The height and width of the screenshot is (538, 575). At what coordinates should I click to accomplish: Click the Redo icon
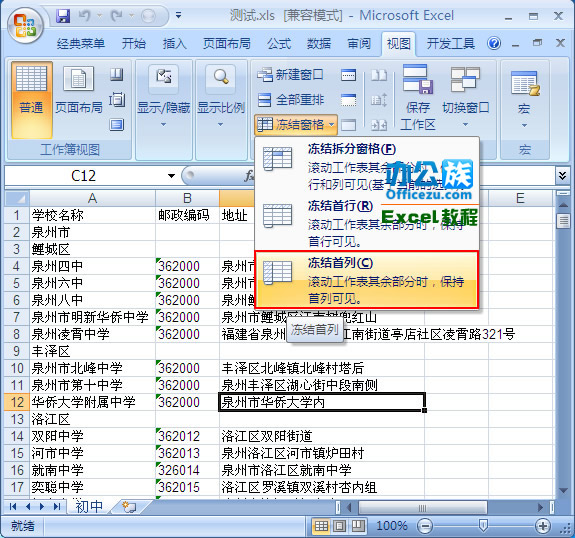117,15
